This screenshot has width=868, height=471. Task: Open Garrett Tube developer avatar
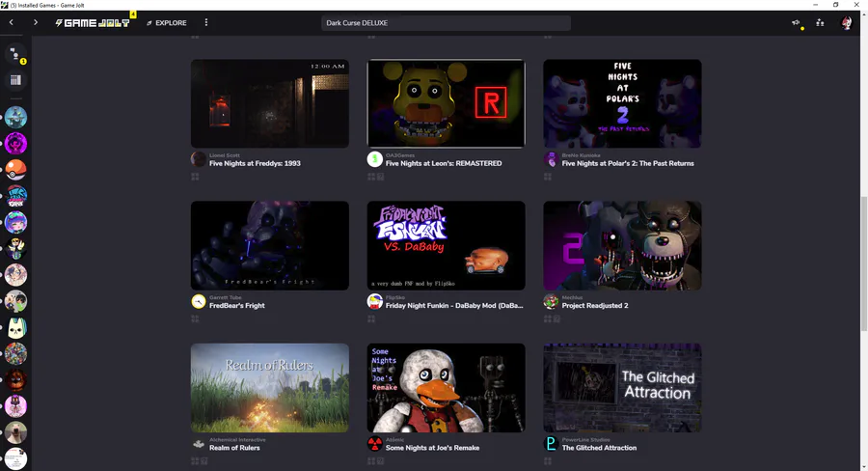pyautogui.click(x=198, y=301)
